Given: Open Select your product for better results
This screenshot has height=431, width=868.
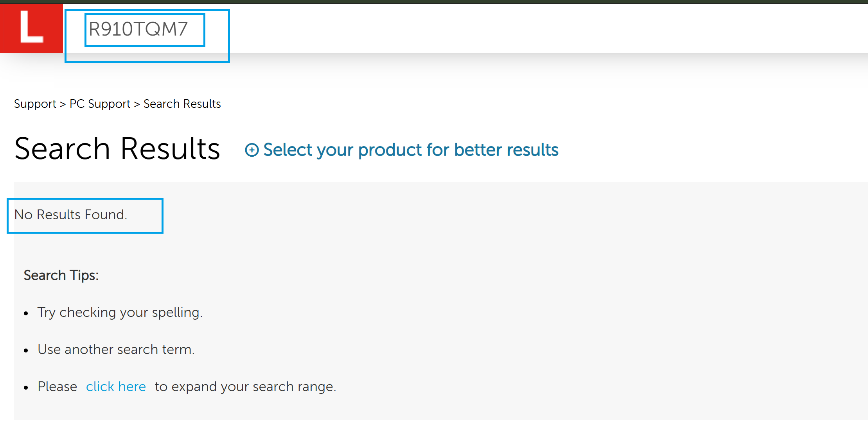Looking at the screenshot, I should [411, 150].
